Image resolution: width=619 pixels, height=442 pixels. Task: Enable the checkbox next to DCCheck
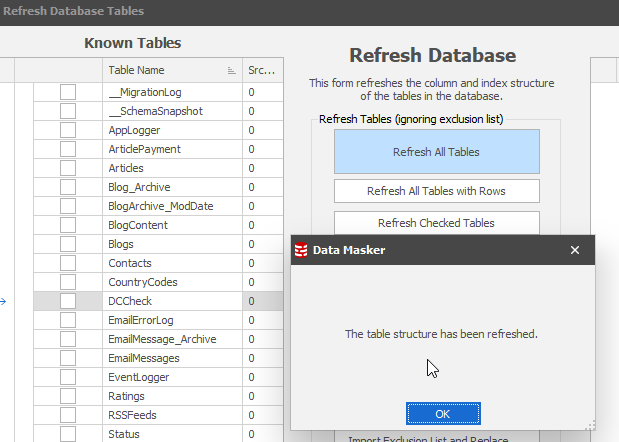point(68,301)
